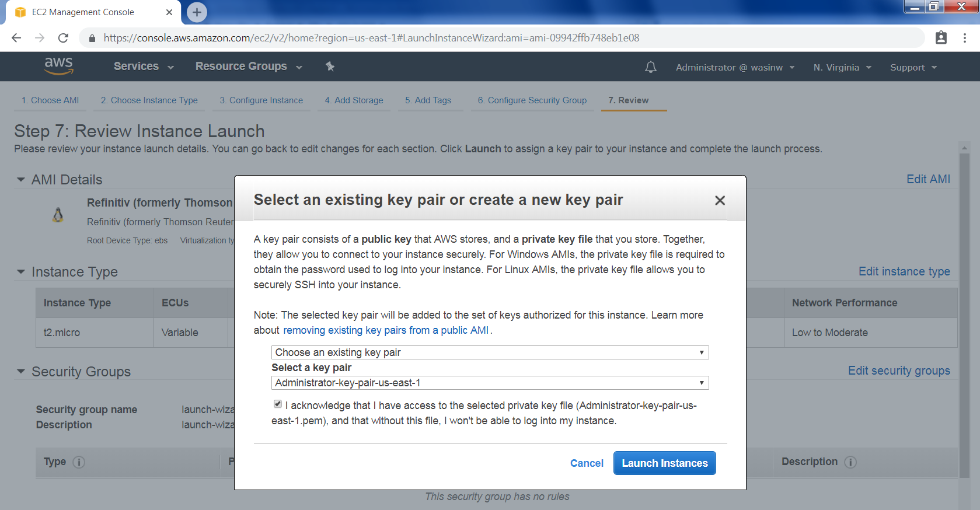Click the Launch Instances button
The height and width of the screenshot is (510, 980).
[x=664, y=463]
